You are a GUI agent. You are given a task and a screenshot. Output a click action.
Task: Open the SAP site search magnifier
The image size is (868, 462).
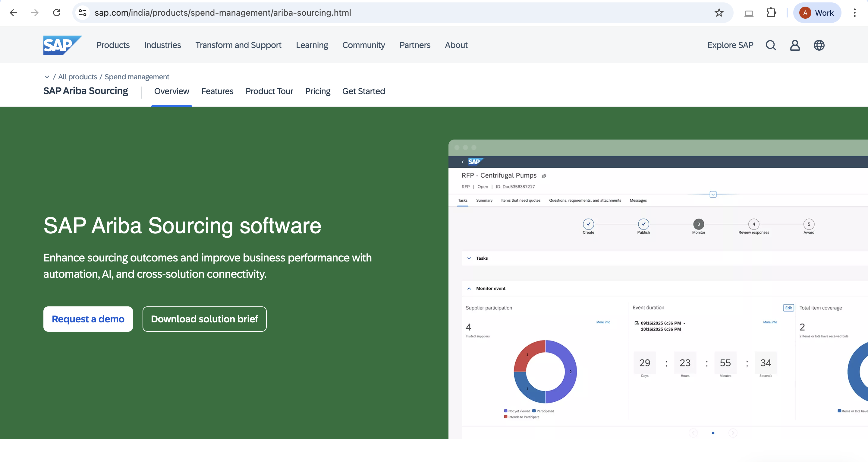(x=771, y=45)
